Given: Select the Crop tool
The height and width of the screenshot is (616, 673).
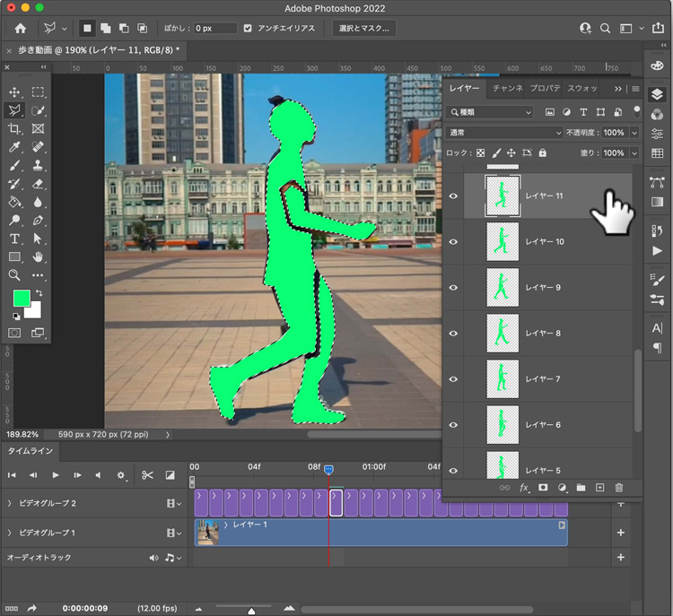Looking at the screenshot, I should coord(14,129).
